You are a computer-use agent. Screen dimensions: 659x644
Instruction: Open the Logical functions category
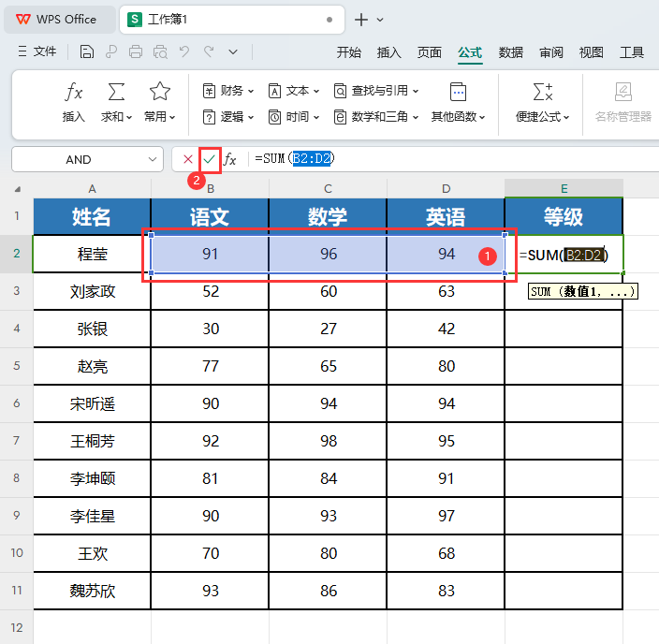pyautogui.click(x=228, y=117)
